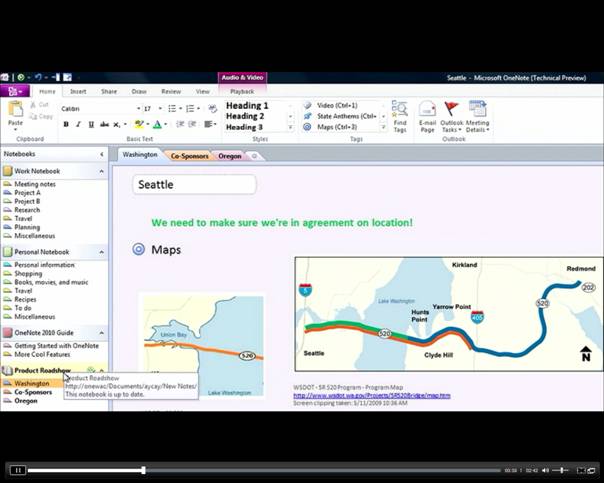604x483 pixels.
Task: Apply the font color button
Action: (157, 124)
